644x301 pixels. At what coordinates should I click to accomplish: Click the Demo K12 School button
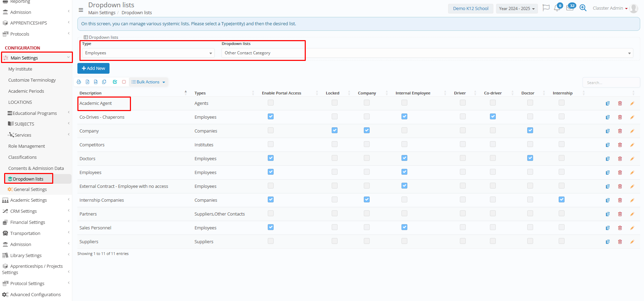471,9
